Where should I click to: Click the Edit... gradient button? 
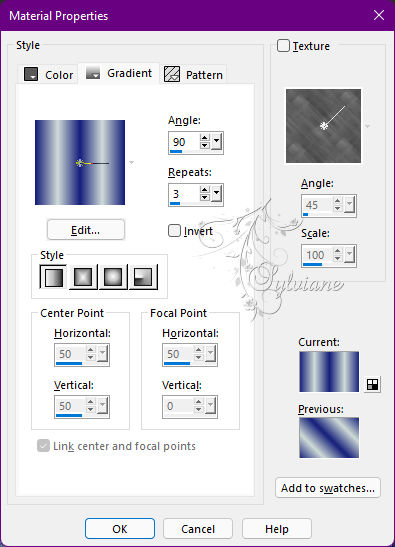point(85,230)
